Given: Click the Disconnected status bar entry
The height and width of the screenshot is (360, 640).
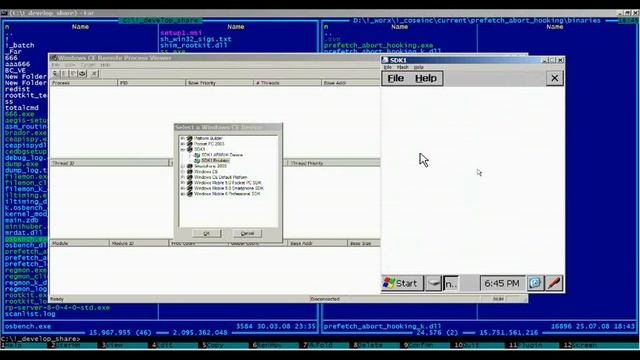Looking at the screenshot, I should (325, 299).
